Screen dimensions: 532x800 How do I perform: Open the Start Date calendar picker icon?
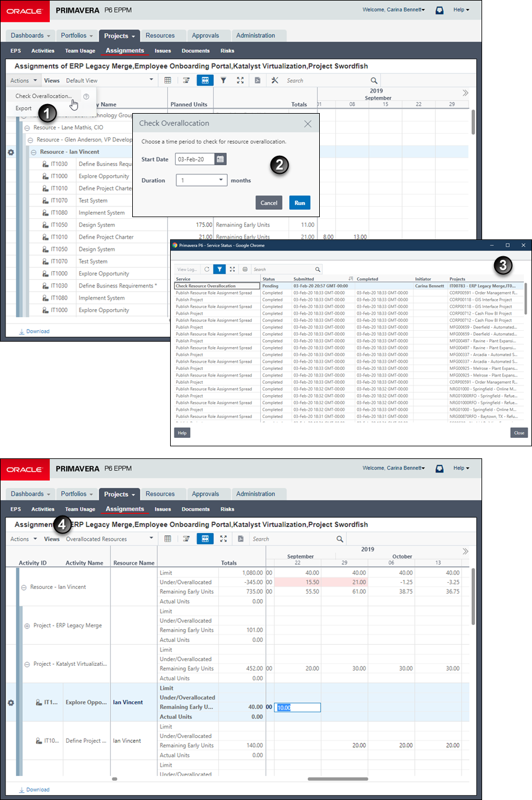[x=221, y=159]
